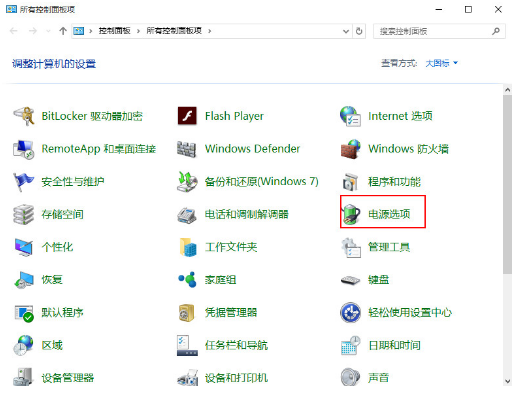This screenshot has height=394, width=515.
Task: Click the Flash Player icon
Action: [187, 116]
